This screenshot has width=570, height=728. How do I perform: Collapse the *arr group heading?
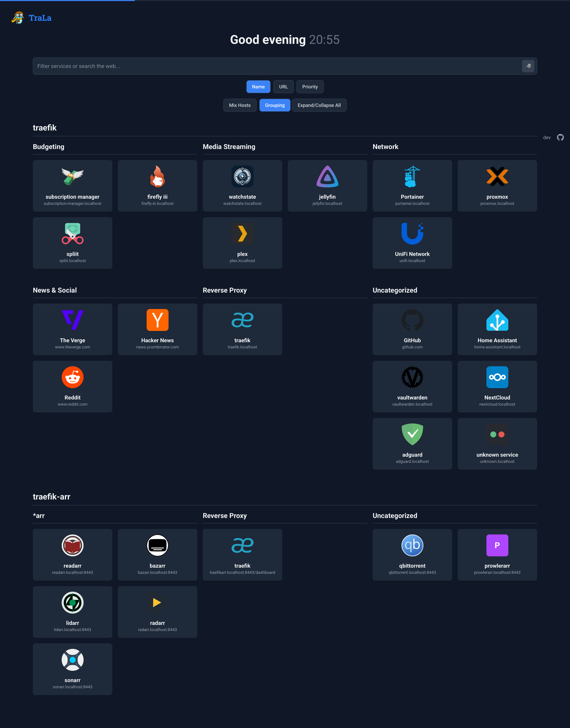tap(39, 516)
